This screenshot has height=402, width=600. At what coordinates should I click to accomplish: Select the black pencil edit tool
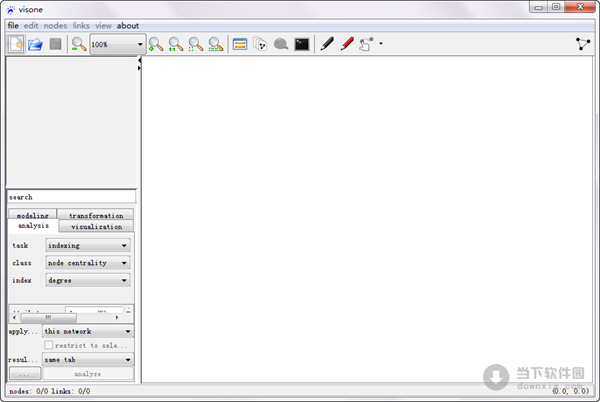point(327,44)
